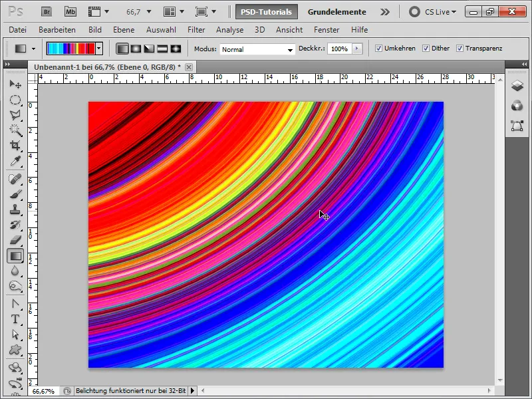
Task: Select the Pen tool
Action: [15, 304]
